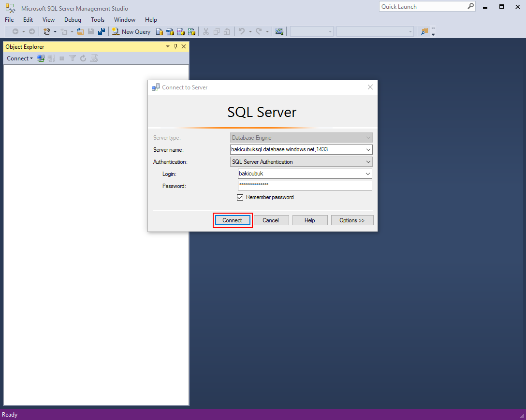Pin the Object Explorer panel with auto-hide pushpin
526x420 pixels.
(x=175, y=46)
